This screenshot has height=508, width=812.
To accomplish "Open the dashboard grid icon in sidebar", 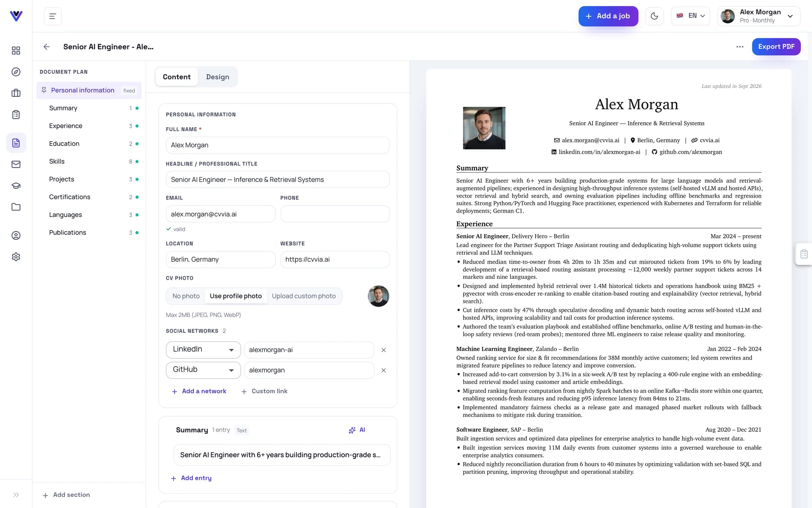I will [x=16, y=50].
